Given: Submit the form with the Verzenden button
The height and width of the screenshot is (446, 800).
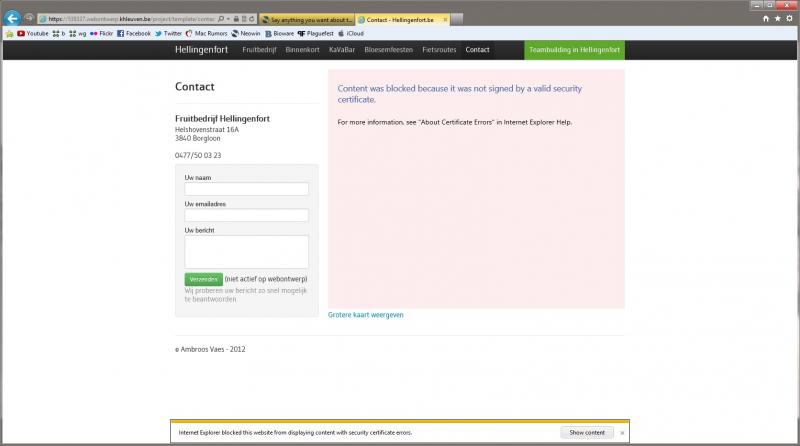Looking at the screenshot, I should (204, 279).
